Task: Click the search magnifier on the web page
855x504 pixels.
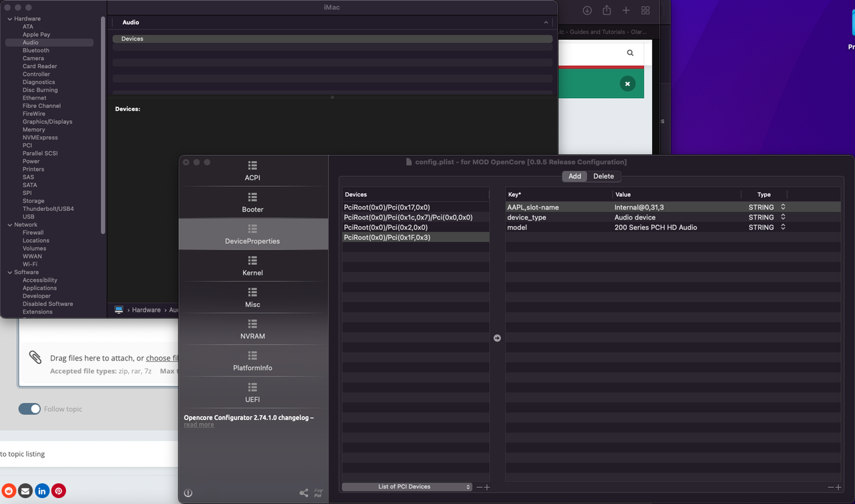Action: pyautogui.click(x=630, y=53)
